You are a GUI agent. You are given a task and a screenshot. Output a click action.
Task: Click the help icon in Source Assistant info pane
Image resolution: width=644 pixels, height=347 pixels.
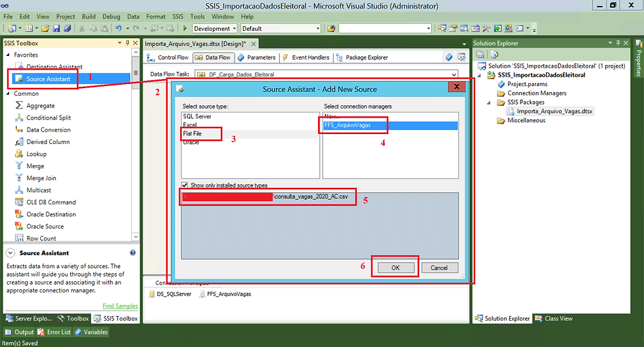coord(133,253)
